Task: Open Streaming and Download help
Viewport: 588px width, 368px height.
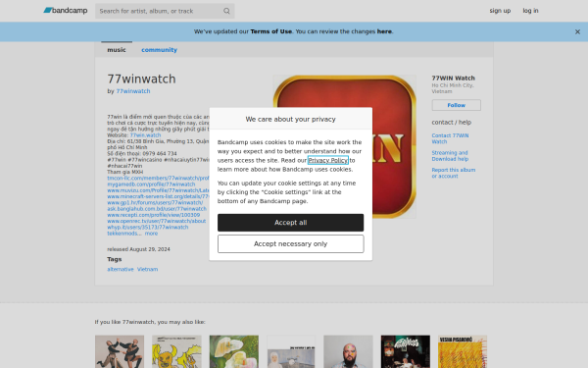Action: pyautogui.click(x=450, y=156)
